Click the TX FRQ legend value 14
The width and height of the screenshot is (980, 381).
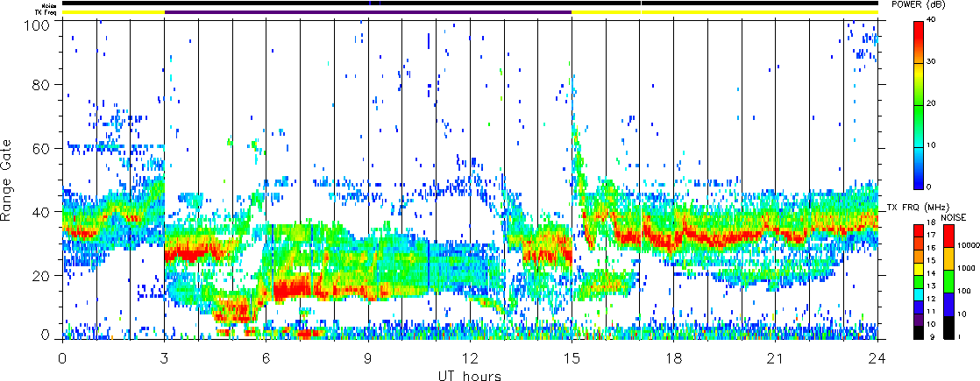coord(931,273)
